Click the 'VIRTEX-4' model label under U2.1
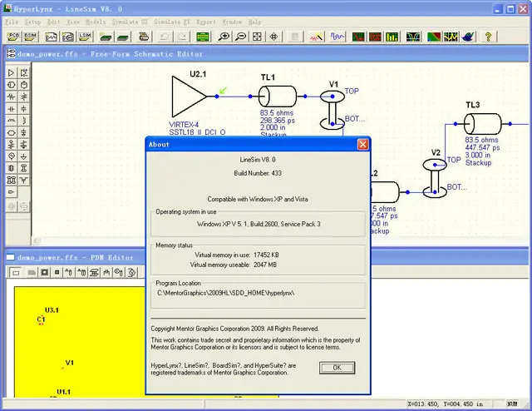 (184, 125)
